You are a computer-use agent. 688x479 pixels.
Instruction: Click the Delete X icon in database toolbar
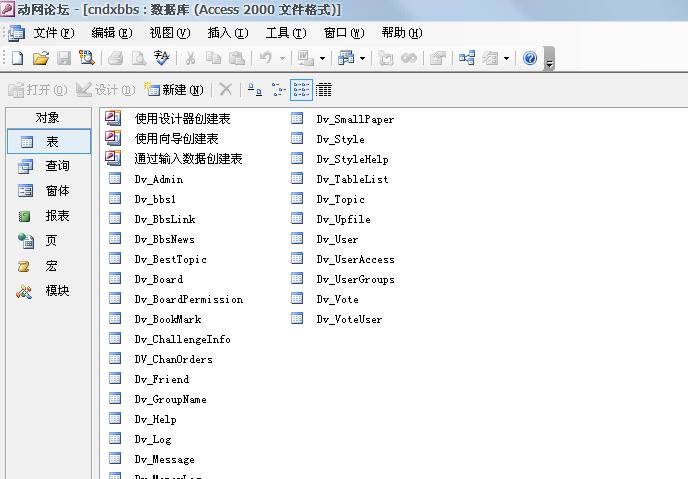pos(226,90)
